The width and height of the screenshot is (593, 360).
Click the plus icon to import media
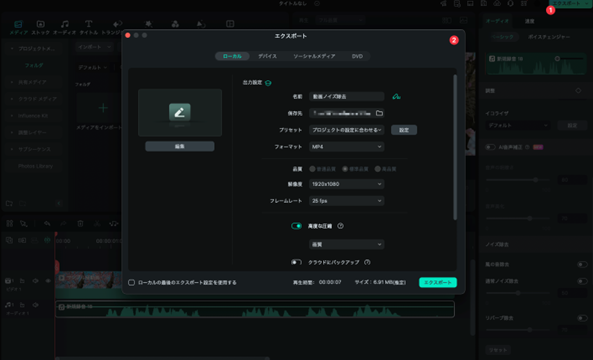(103, 108)
